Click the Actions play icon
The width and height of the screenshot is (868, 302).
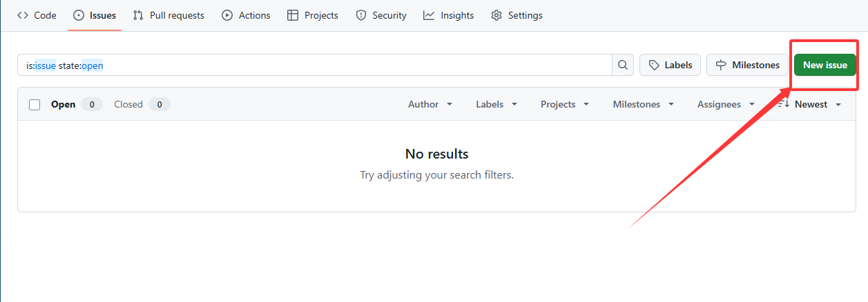point(227,15)
